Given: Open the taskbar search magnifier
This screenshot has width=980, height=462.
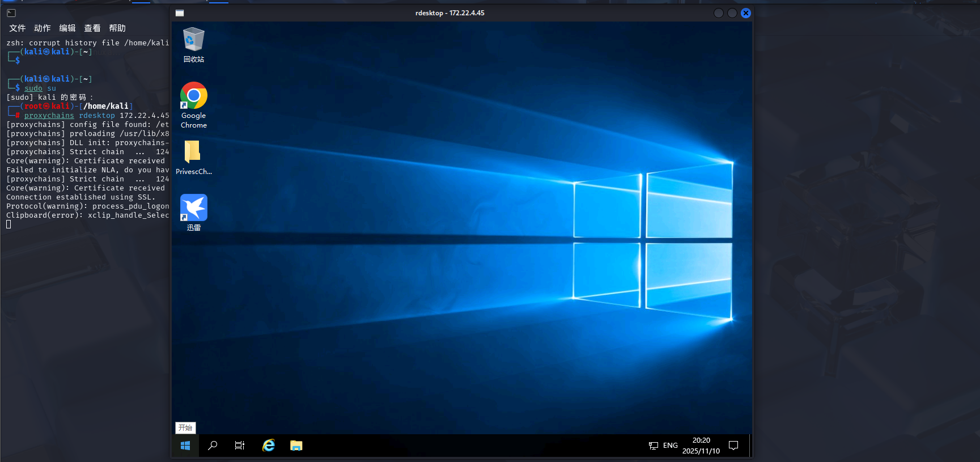Looking at the screenshot, I should coord(213,446).
